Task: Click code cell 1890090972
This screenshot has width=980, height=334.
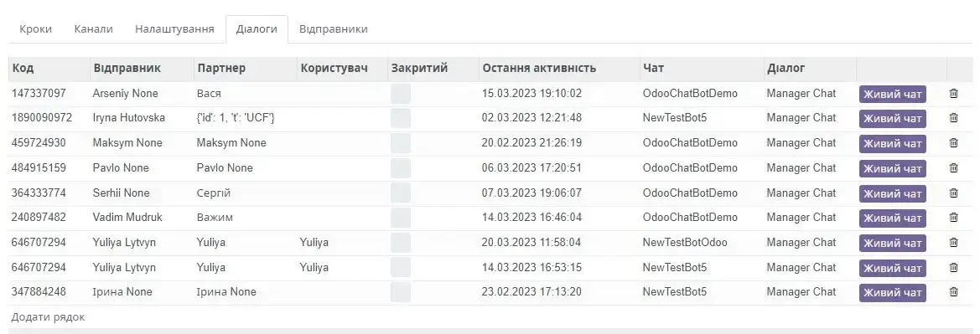Action: coord(42,118)
